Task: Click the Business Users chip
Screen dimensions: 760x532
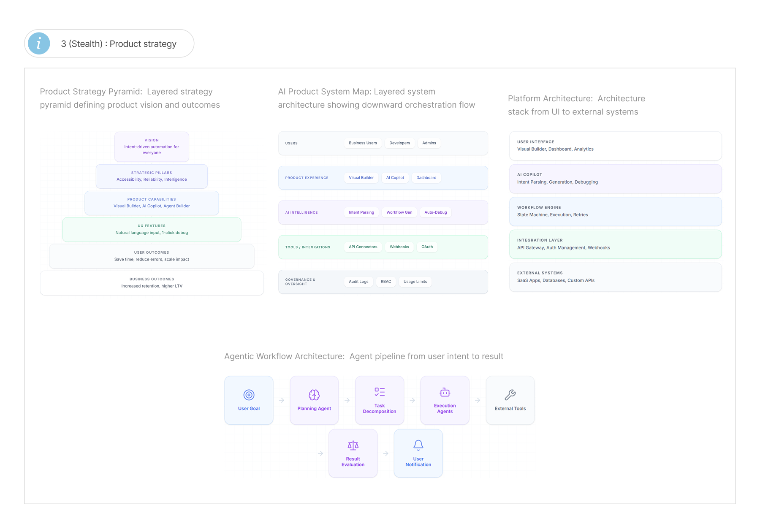Action: [x=363, y=143]
